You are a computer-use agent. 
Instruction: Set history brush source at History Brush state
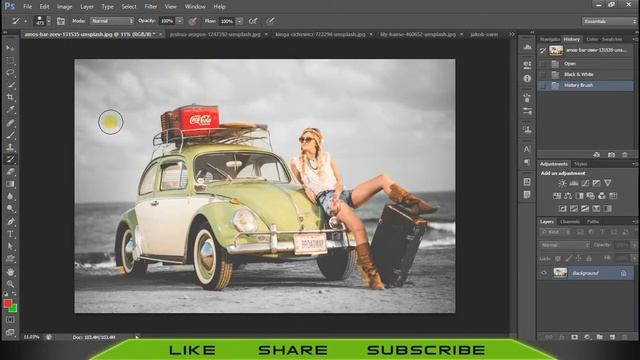coord(542,85)
